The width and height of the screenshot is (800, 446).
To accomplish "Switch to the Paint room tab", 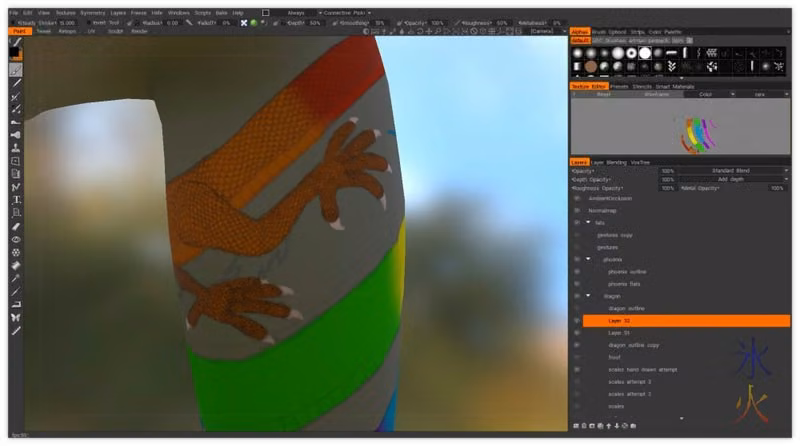I will tap(20, 32).
